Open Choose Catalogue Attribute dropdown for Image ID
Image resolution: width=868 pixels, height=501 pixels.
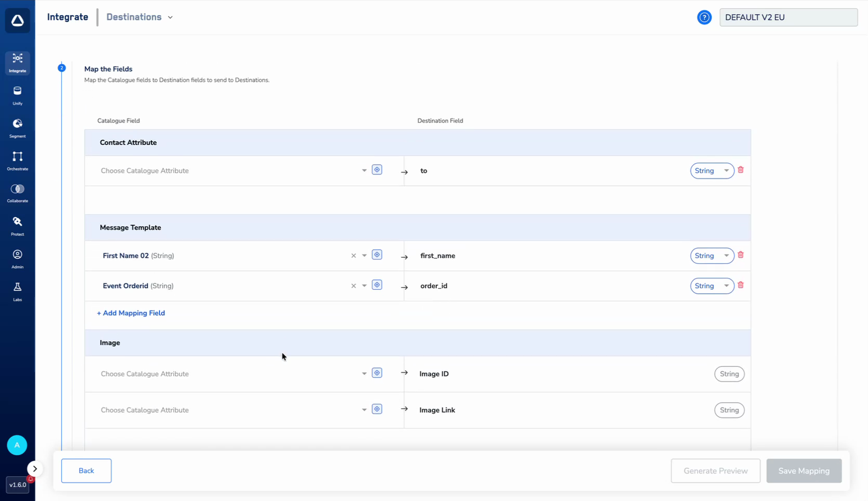tap(233, 374)
